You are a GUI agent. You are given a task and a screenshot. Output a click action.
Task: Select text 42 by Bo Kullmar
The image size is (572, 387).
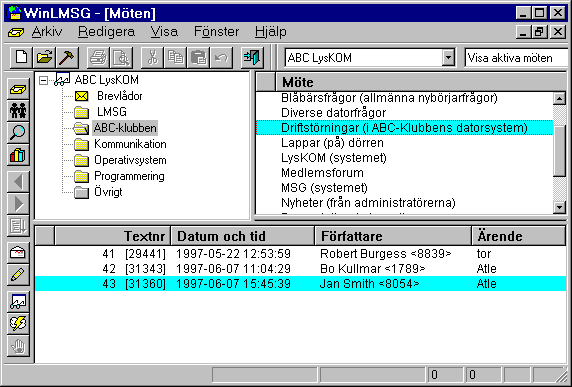(x=301, y=269)
